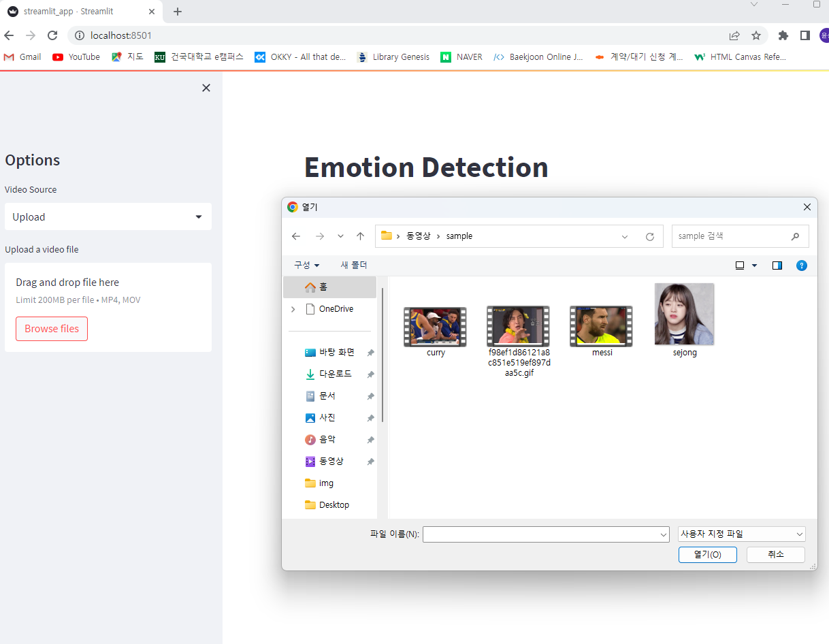The image size is (829, 644).
Task: Click the 새 폴더 (New folder) menu item
Action: pyautogui.click(x=354, y=265)
